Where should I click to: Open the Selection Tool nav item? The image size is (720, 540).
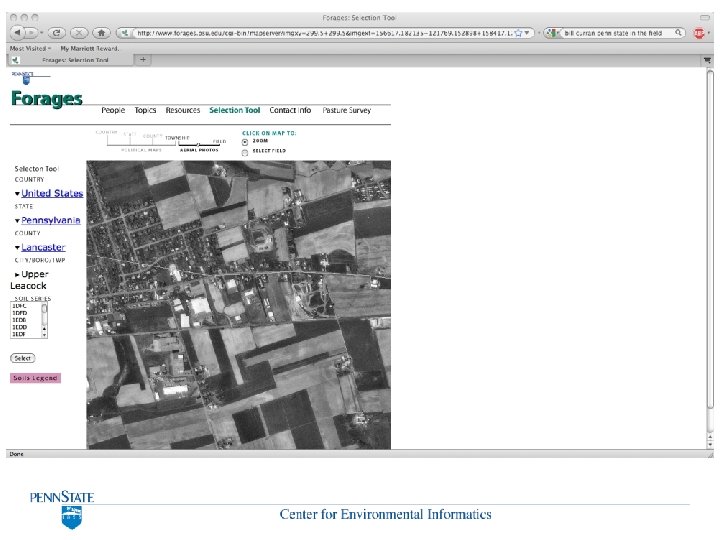coord(235,110)
